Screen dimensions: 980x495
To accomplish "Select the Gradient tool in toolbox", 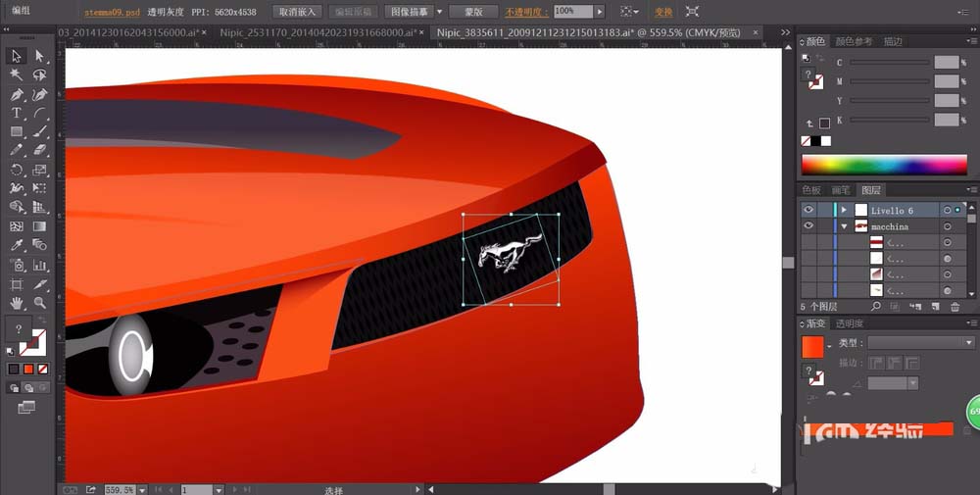I will point(40,226).
